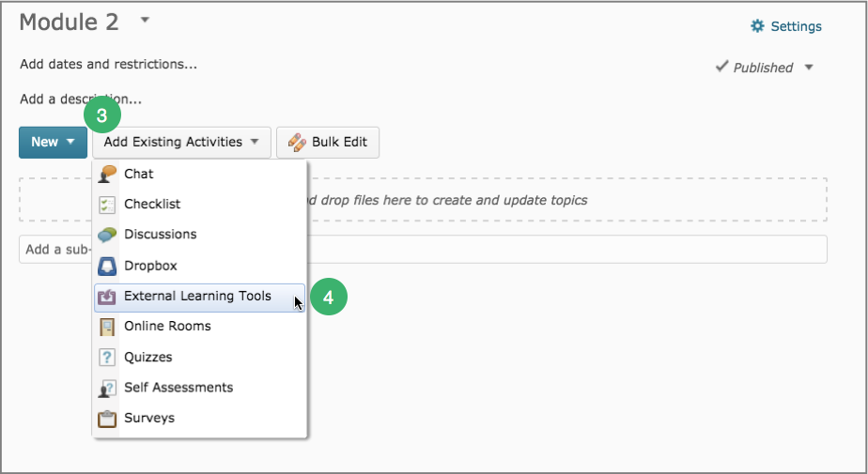Click the Add a sub-module input field
This screenshot has width=868, height=474.
tap(423, 250)
